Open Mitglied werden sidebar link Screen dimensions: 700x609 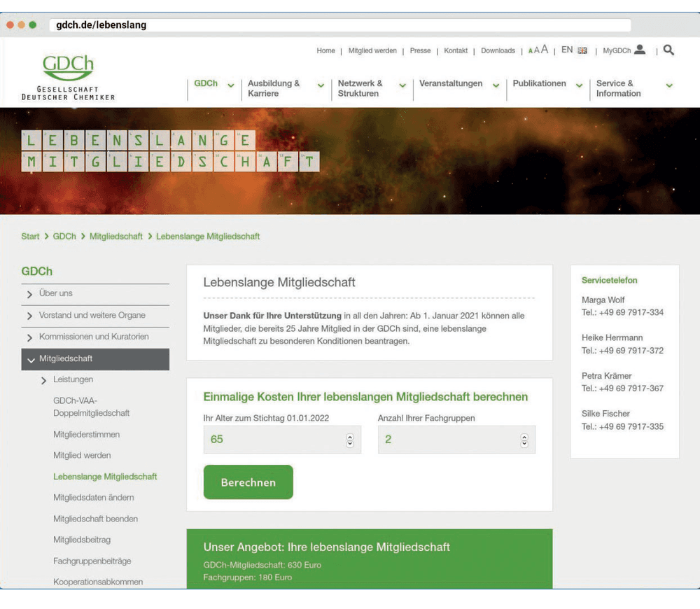click(82, 456)
